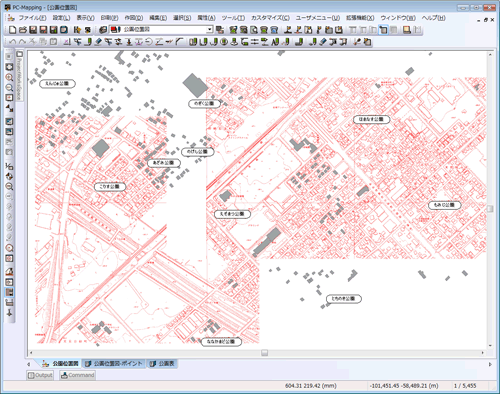Viewport: 500px width, 394px height.
Task: Switch to the 公園位置図 document tab
Action: (x=60, y=364)
